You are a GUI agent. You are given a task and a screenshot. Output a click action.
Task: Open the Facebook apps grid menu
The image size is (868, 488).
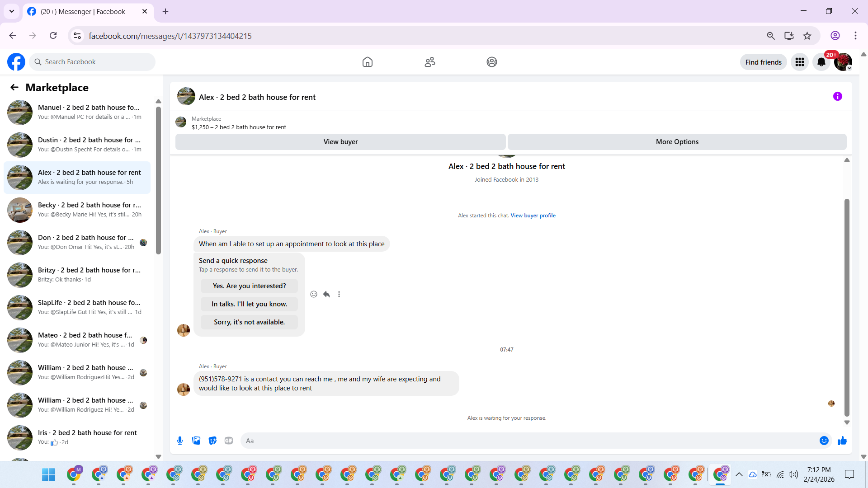(x=799, y=62)
